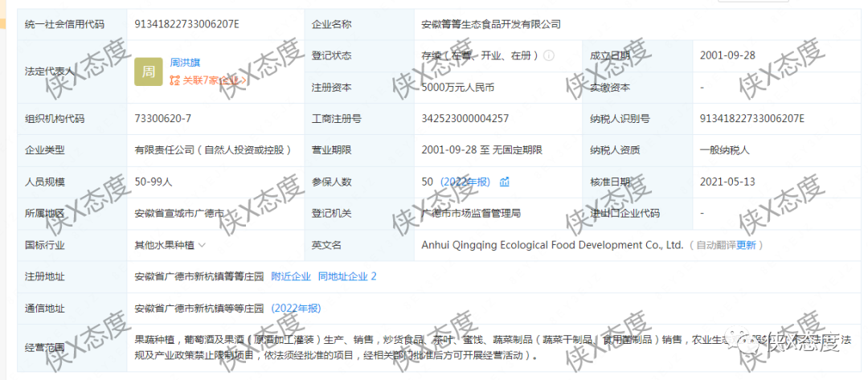Image resolution: width=868 pixels, height=380 pixels.
Task: Click related-enterprises network icon beside 关联7家企业
Action: click(x=174, y=80)
